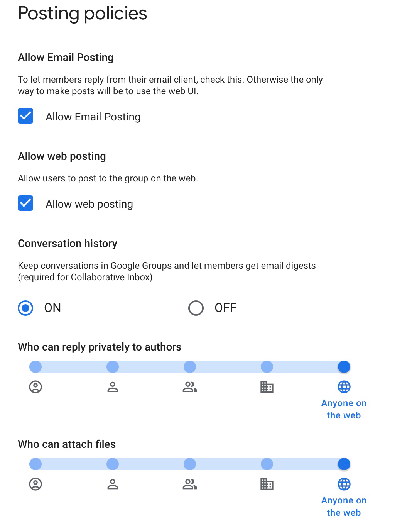The image size is (412, 532).
Task: Click globe icon under attach files slider
Action: pos(344,484)
